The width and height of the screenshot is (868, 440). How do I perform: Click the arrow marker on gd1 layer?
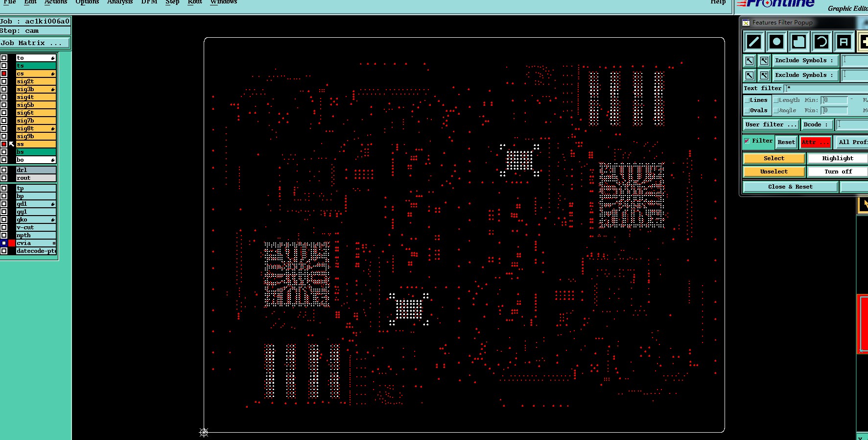pyautogui.click(x=53, y=204)
